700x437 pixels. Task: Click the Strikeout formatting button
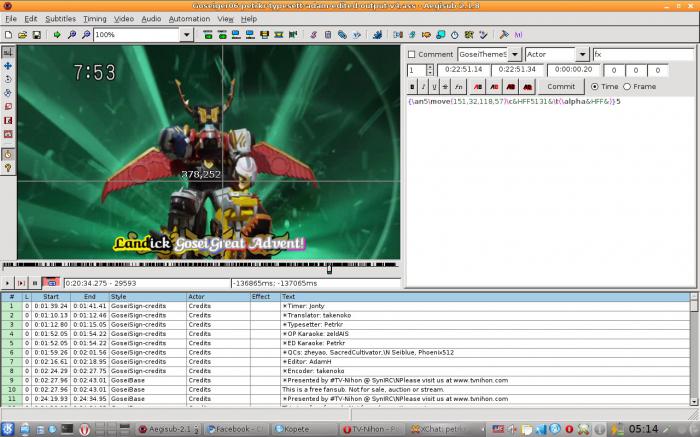click(445, 87)
